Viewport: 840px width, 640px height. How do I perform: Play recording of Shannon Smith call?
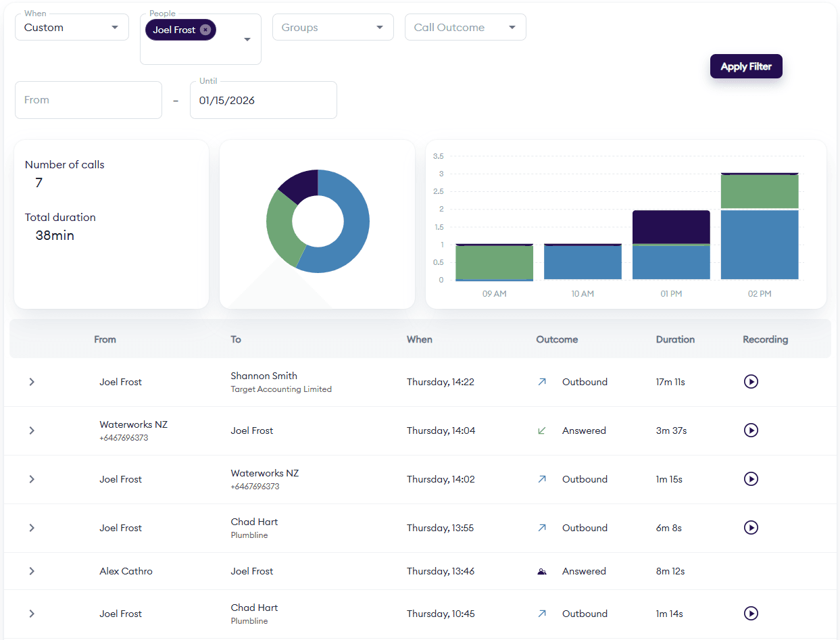(x=750, y=382)
